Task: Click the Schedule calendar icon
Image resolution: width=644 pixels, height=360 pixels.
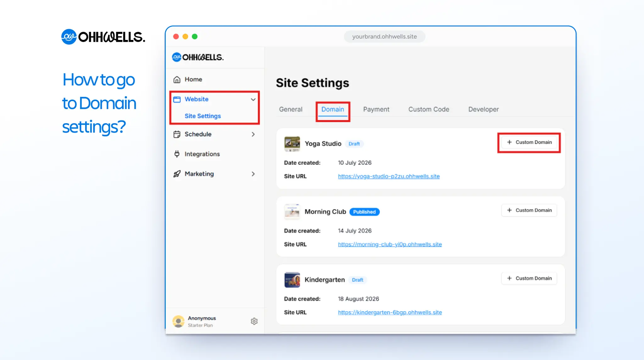Action: 177,134
